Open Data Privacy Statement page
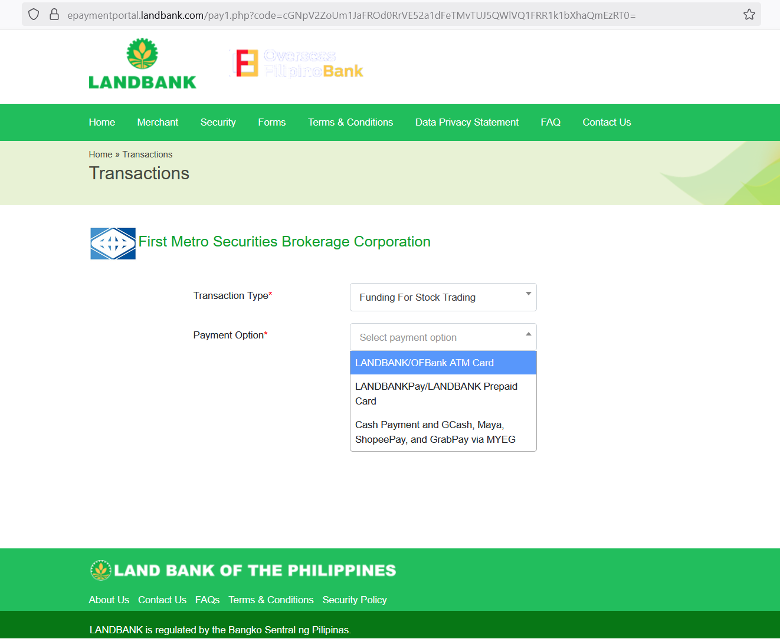Image resolution: width=780 pixels, height=640 pixels. click(x=467, y=122)
